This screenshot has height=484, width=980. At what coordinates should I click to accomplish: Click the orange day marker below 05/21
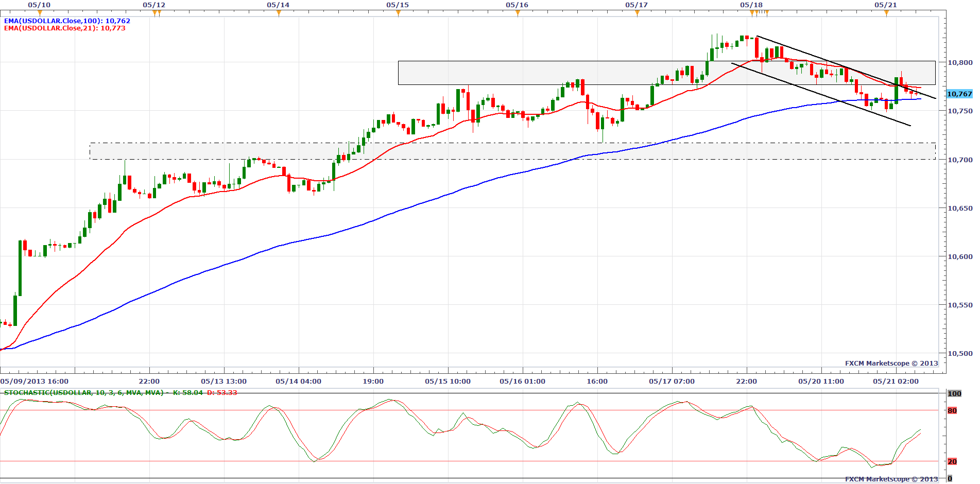tap(886, 13)
